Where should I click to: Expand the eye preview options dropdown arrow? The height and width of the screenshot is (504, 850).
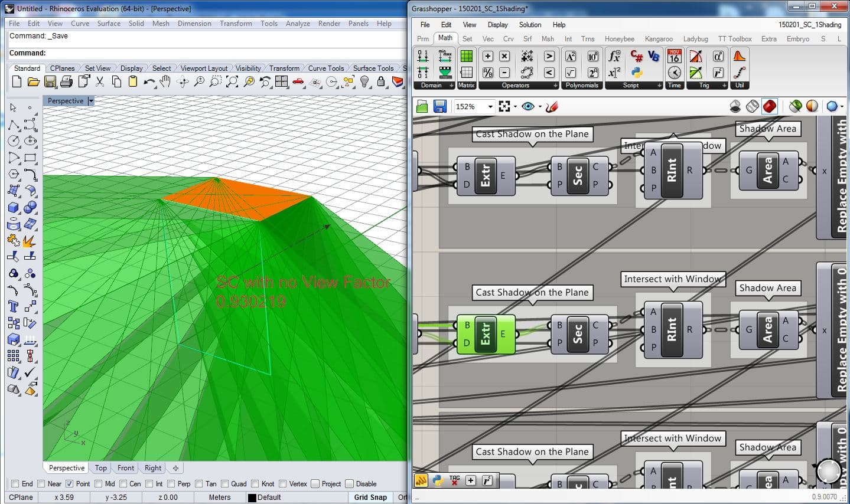click(540, 107)
